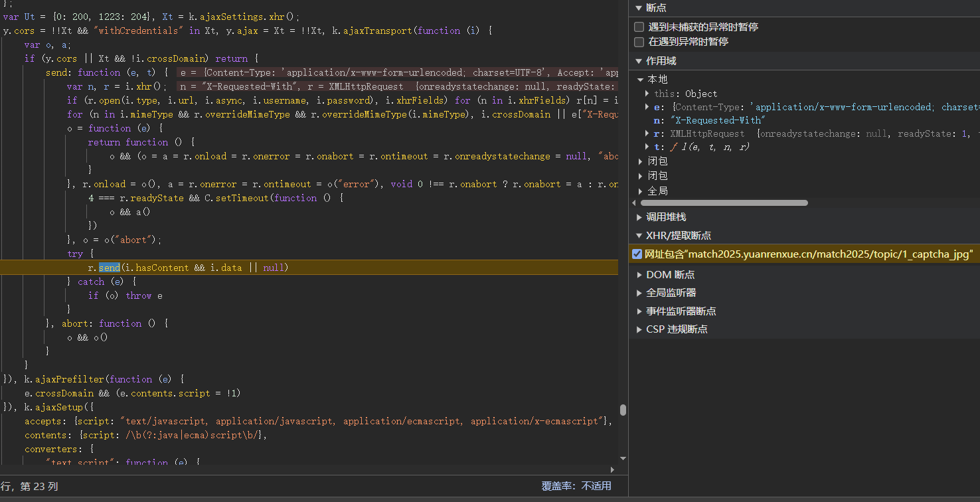Click the catch (e) { line

[102, 282]
